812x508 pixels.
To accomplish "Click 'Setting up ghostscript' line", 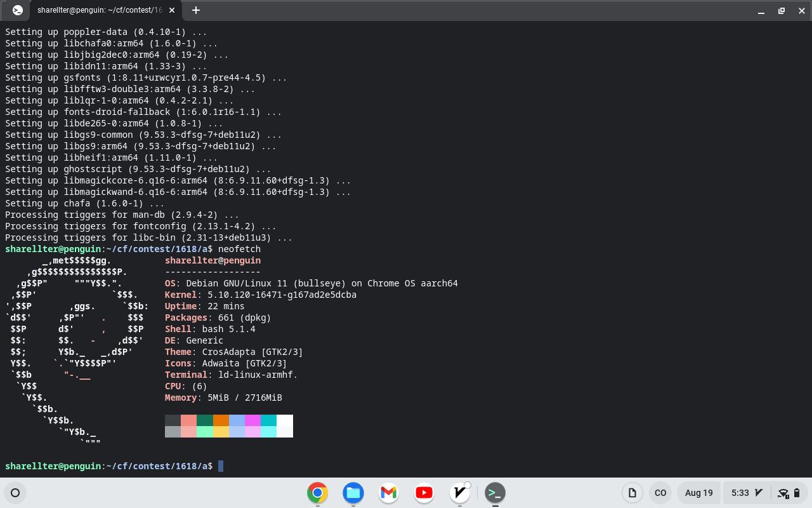I will [x=138, y=169].
